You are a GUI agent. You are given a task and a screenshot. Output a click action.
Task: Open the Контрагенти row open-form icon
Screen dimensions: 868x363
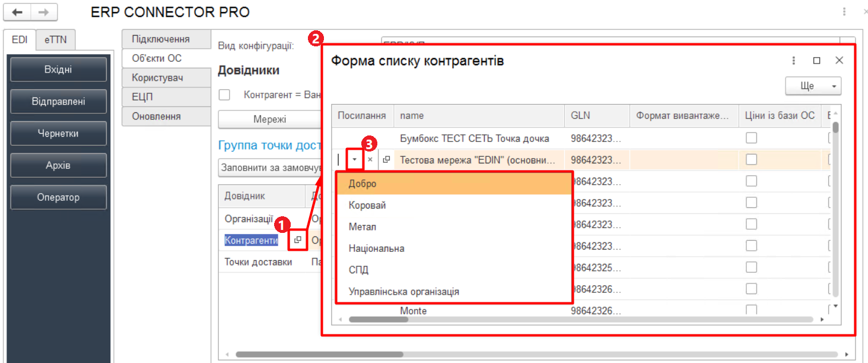tap(298, 240)
